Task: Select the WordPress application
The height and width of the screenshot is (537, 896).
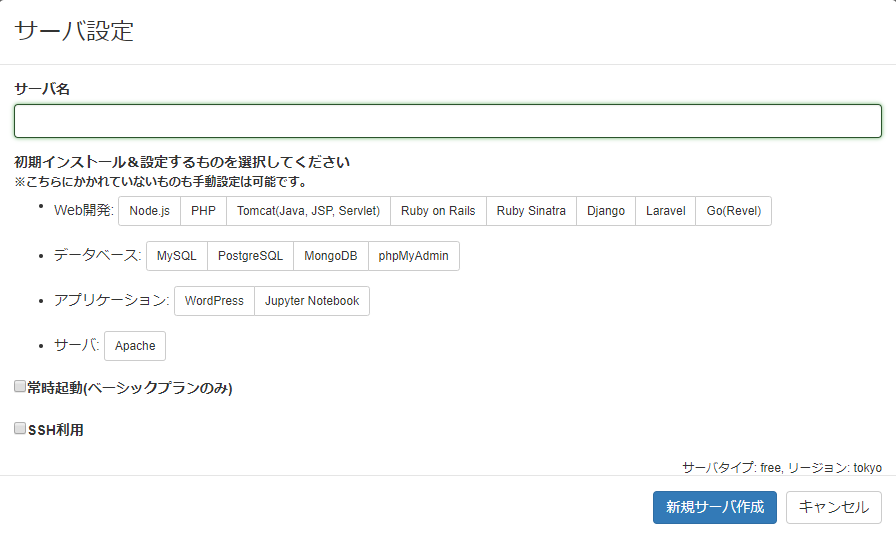Action: [214, 301]
